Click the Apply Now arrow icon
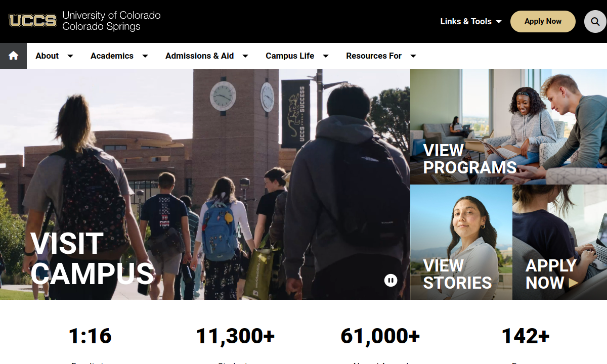The width and height of the screenshot is (607, 364). pos(574,283)
